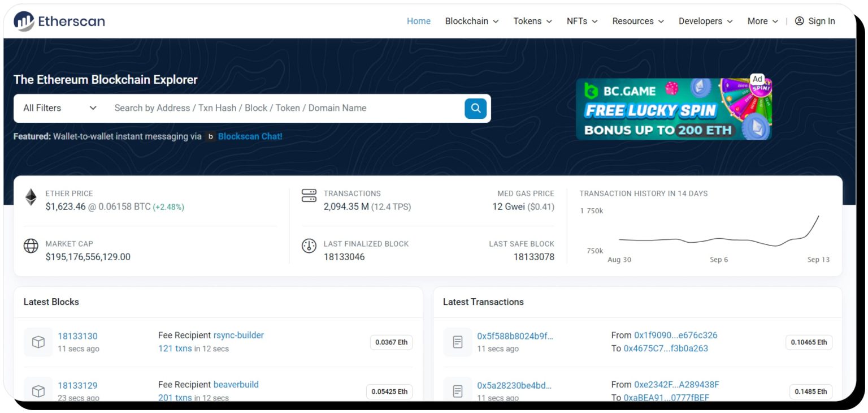Click the blue search magnifier button
Viewport: 868px width, 413px height.
pyautogui.click(x=475, y=108)
